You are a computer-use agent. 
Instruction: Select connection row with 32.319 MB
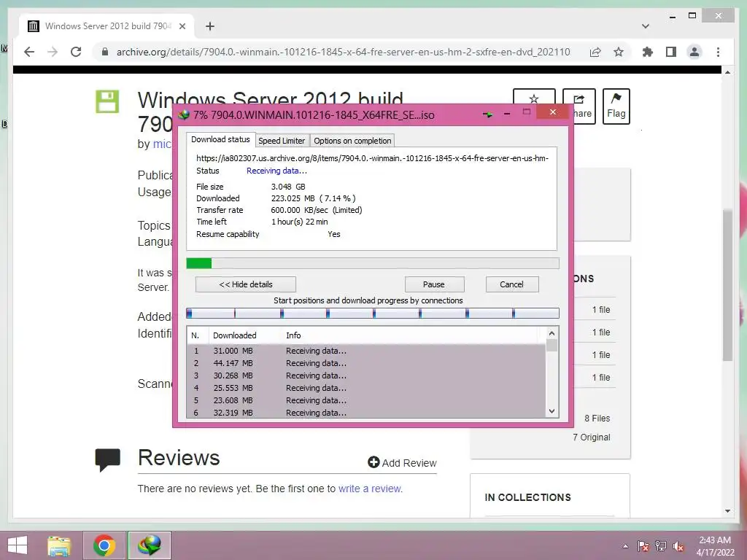[x=366, y=413]
